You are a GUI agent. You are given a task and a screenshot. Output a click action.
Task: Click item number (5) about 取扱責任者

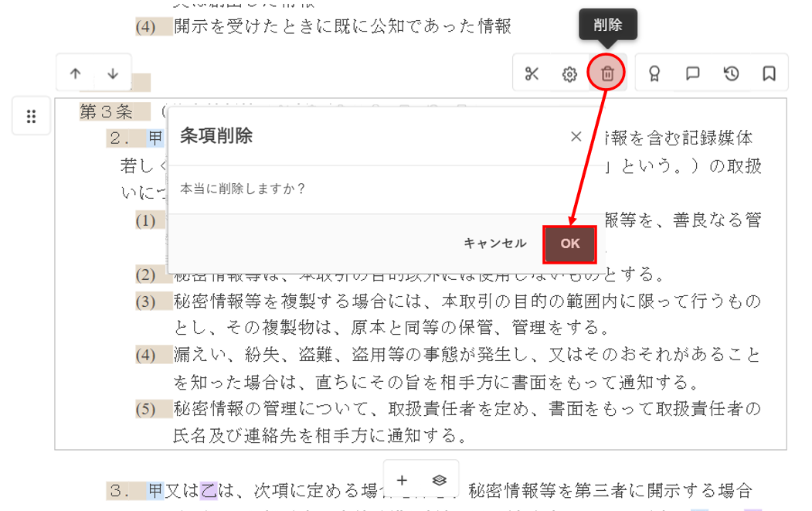pyautogui.click(x=146, y=409)
